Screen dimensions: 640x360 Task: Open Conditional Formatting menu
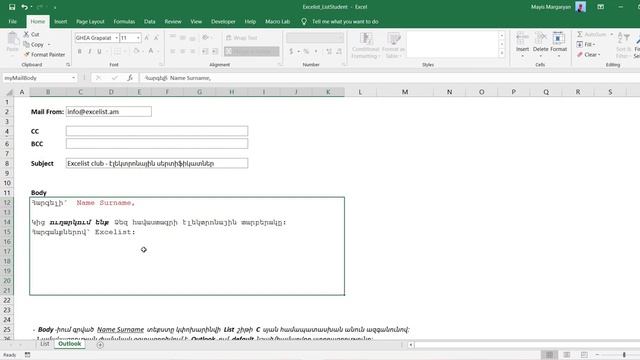(365, 45)
